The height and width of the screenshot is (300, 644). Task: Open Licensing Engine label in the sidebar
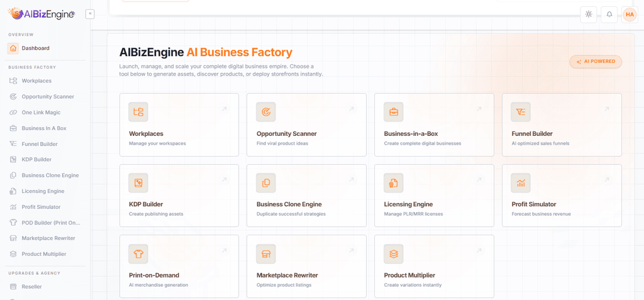[43, 191]
